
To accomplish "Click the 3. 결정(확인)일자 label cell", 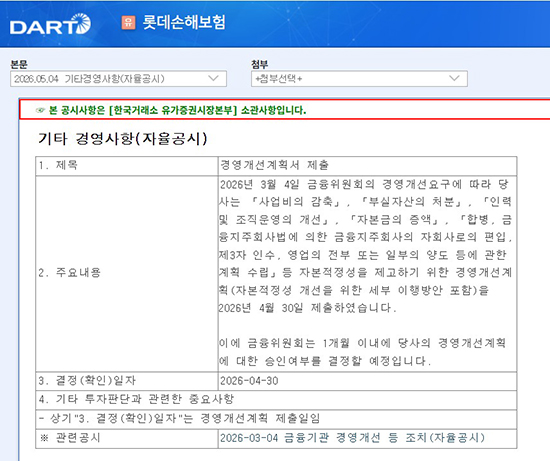I will tap(127, 381).
